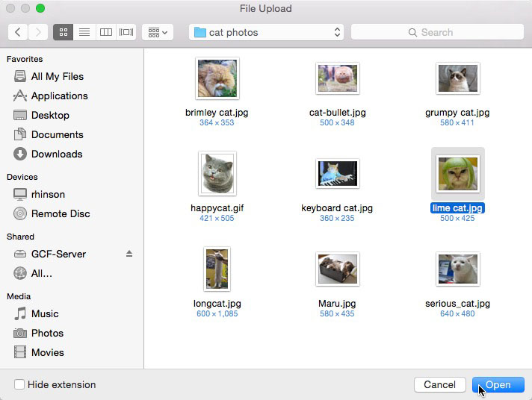Eject the GCF-Server shared volume
Viewport: 532px width, 400px height.
(129, 254)
